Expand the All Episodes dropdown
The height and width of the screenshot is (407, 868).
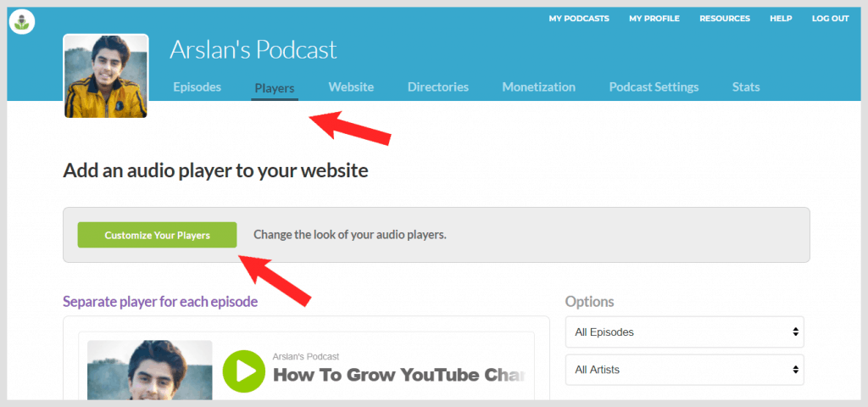684,332
